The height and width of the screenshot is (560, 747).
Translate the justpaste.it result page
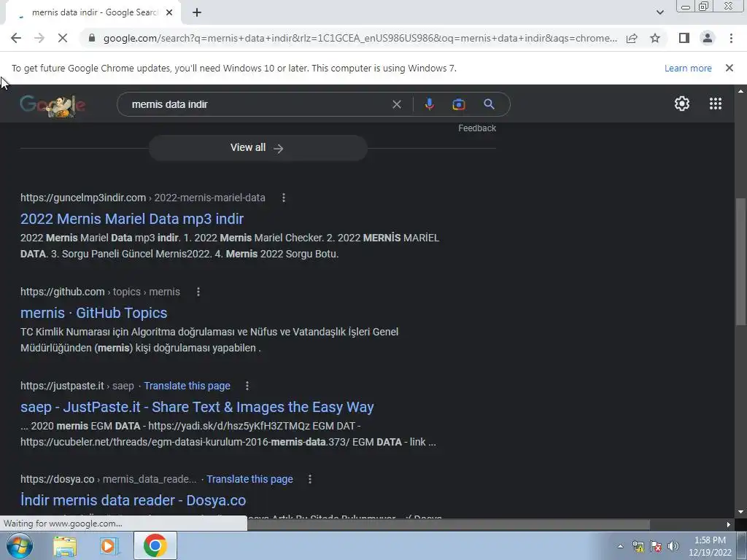[x=187, y=386]
